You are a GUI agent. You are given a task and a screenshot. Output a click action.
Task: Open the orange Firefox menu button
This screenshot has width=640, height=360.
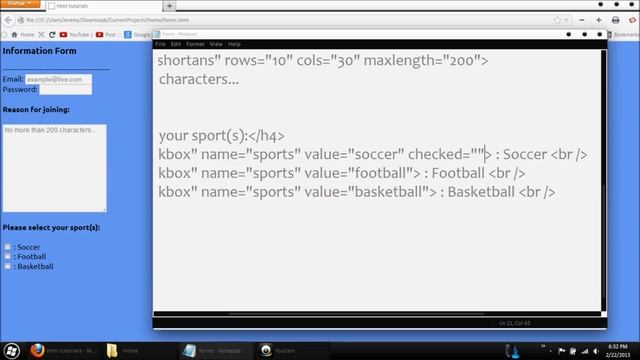tap(20, 3)
